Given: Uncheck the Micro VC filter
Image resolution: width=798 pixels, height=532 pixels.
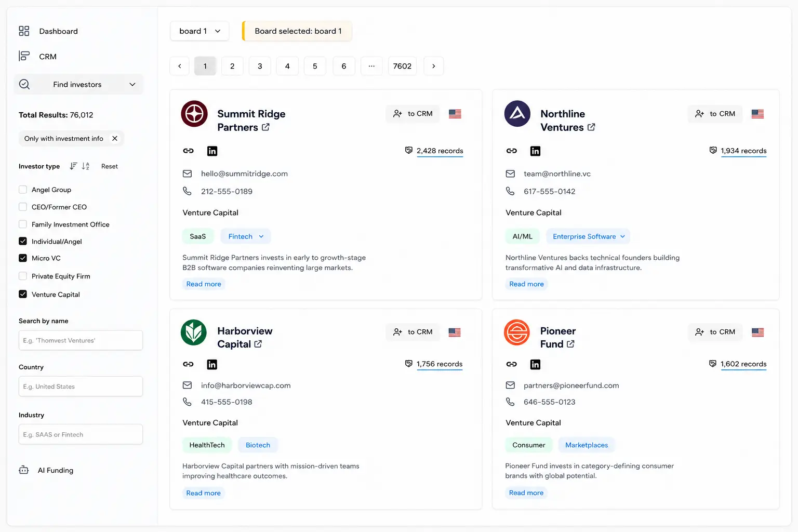Looking at the screenshot, I should tap(23, 258).
